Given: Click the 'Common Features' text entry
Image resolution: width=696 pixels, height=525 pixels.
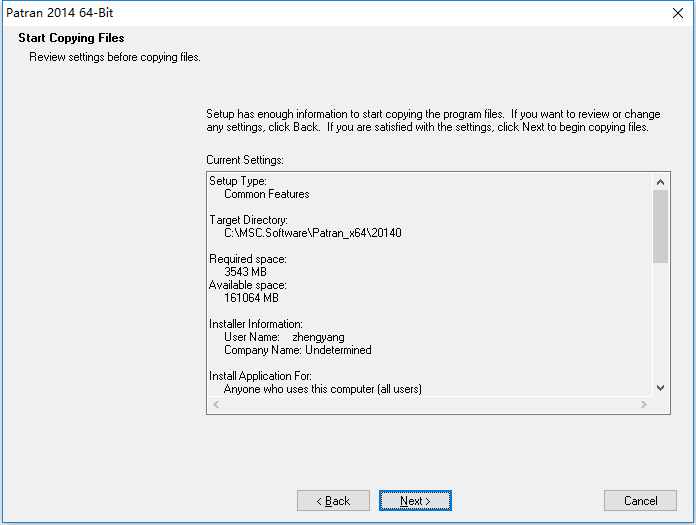Looking at the screenshot, I should (x=266, y=194).
